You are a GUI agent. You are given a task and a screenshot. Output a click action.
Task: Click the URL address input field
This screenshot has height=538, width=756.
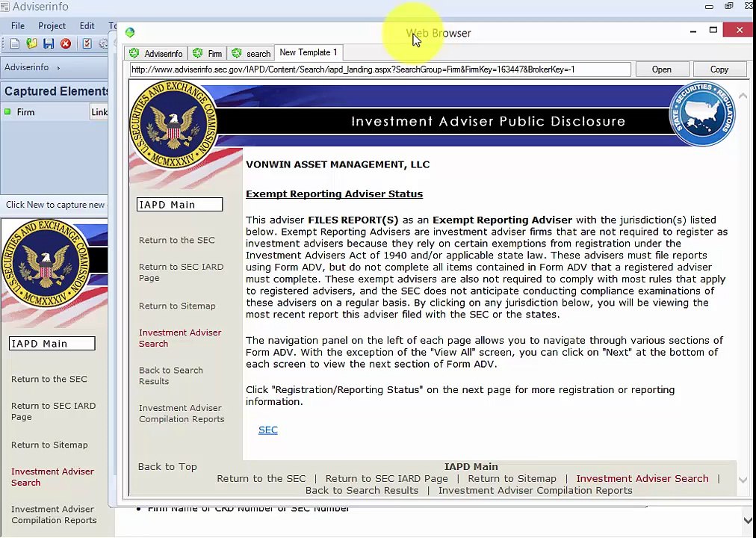point(380,69)
